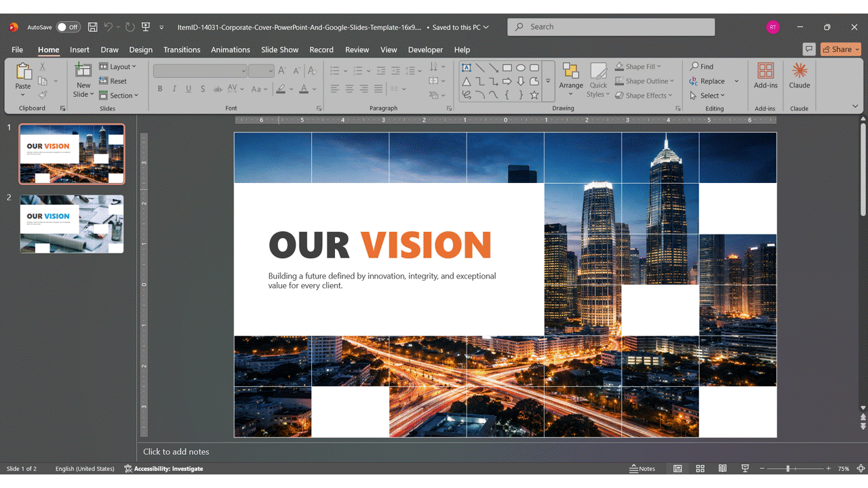Click the Paste clipboard icon
This screenshot has height=488, width=868.
point(23,72)
